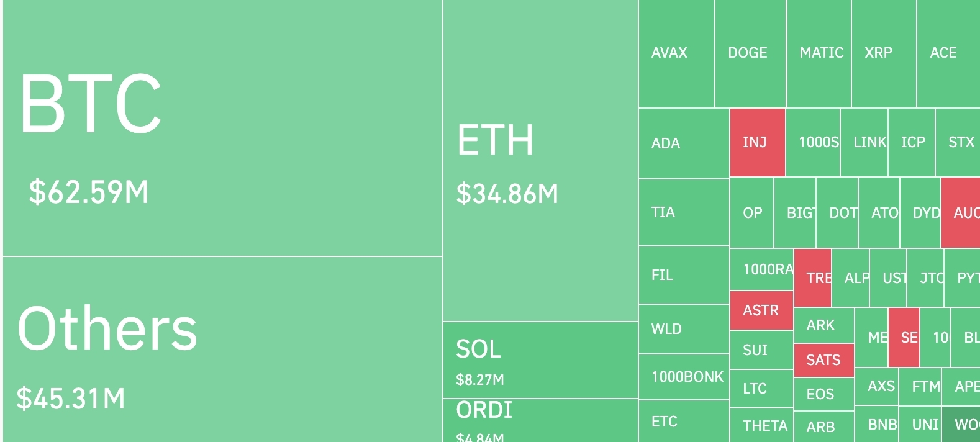Select the red SATS tile

coord(824,360)
